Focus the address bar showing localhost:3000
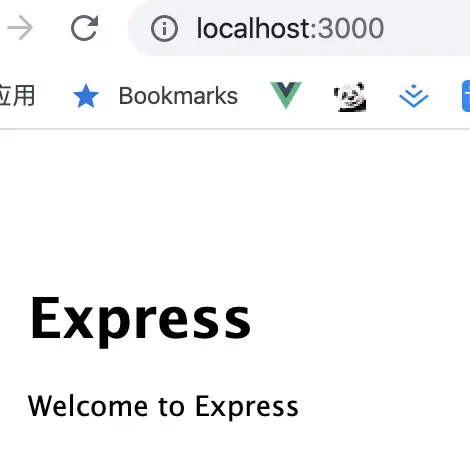 pyautogui.click(x=299, y=28)
